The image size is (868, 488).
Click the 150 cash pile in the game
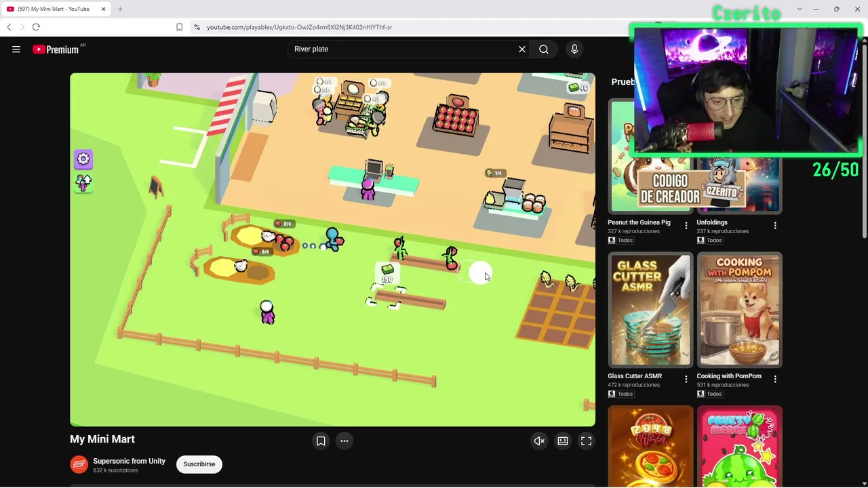(x=387, y=274)
